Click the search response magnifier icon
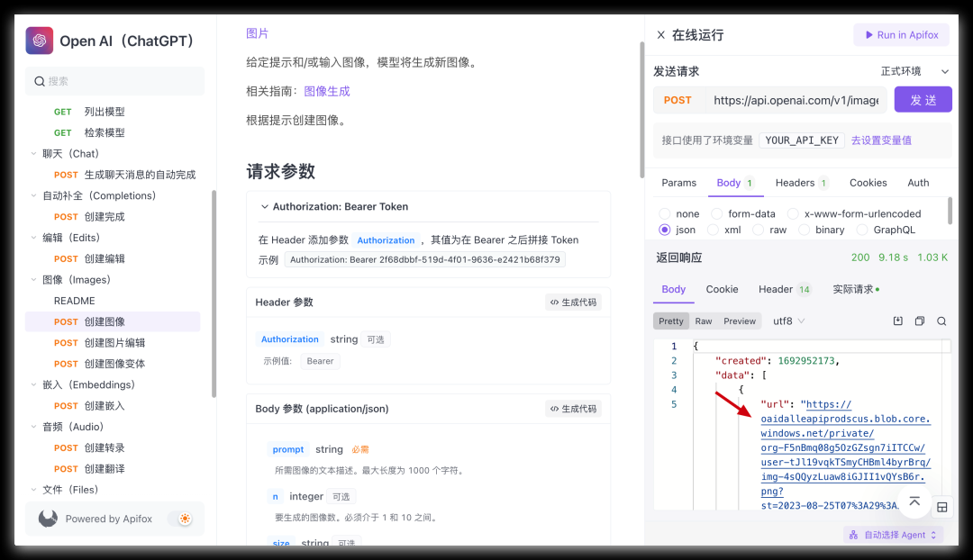973x560 pixels. coord(941,321)
